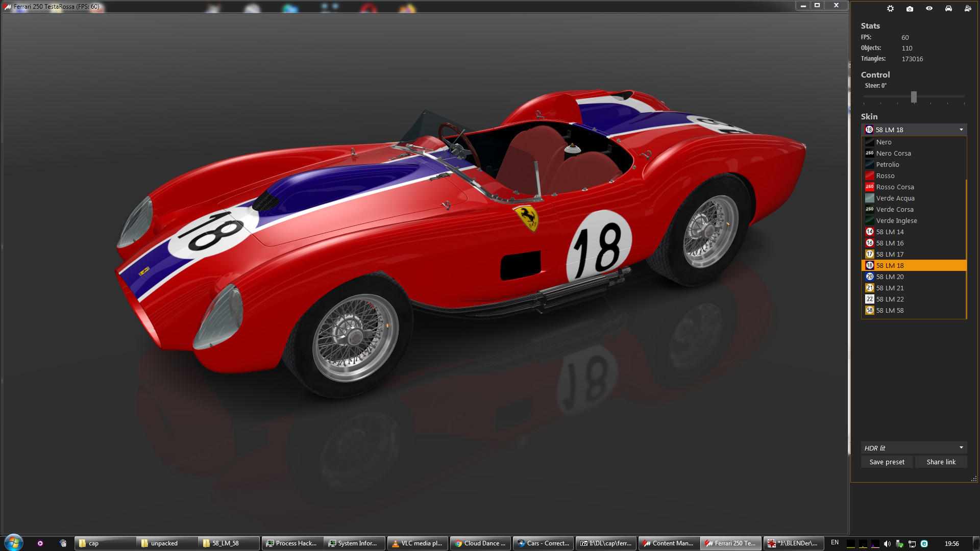Click the safely remove hardware tray icon
This screenshot has width=980, height=551.
(x=899, y=544)
